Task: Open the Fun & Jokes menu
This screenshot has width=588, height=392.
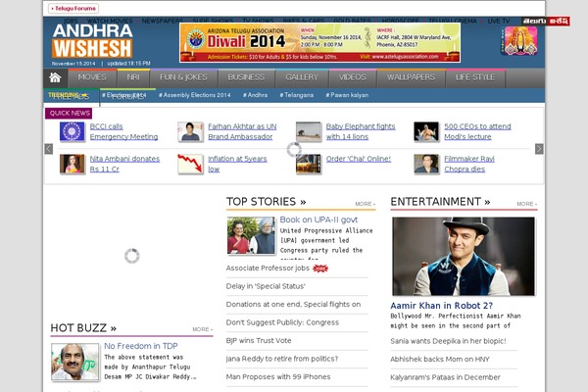Action: 183,77
